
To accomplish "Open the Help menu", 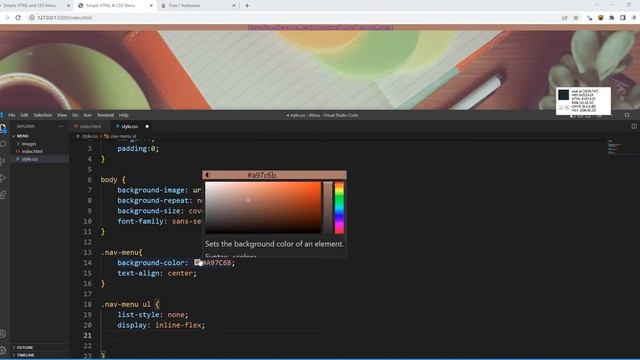I will [124, 115].
